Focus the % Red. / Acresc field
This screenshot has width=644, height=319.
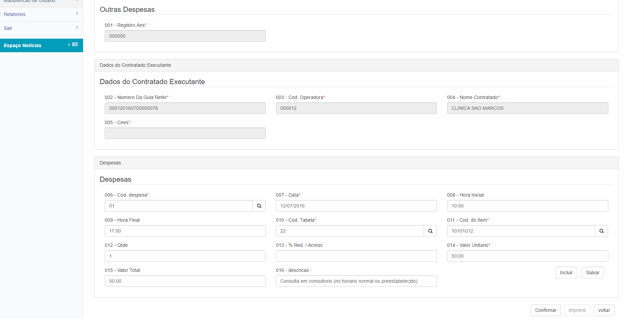pyautogui.click(x=356, y=256)
